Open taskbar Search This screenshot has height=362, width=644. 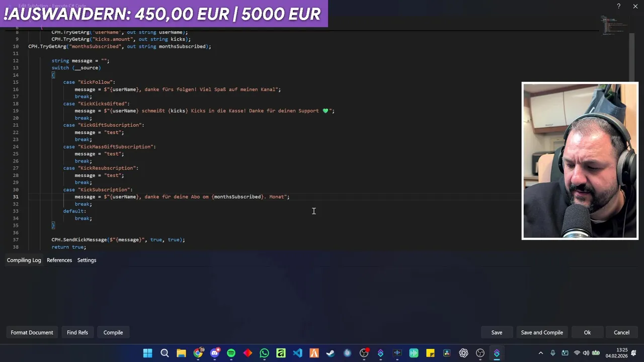pyautogui.click(x=165, y=353)
